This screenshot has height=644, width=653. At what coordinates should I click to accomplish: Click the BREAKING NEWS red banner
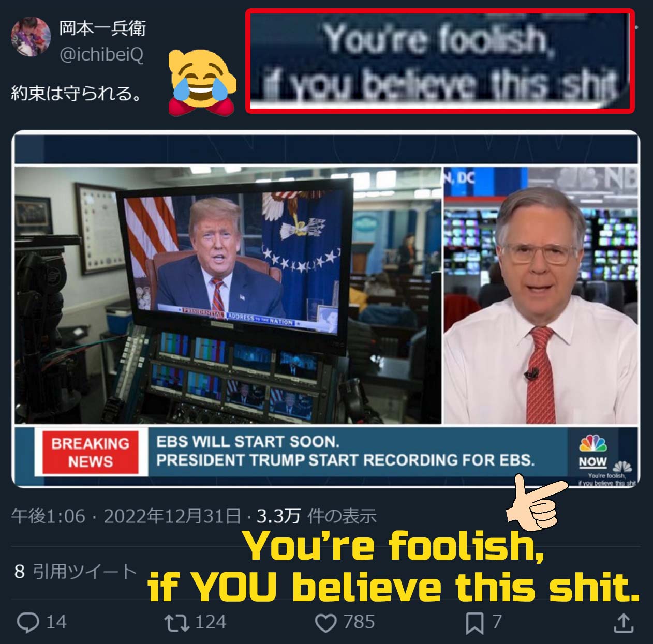[91, 453]
